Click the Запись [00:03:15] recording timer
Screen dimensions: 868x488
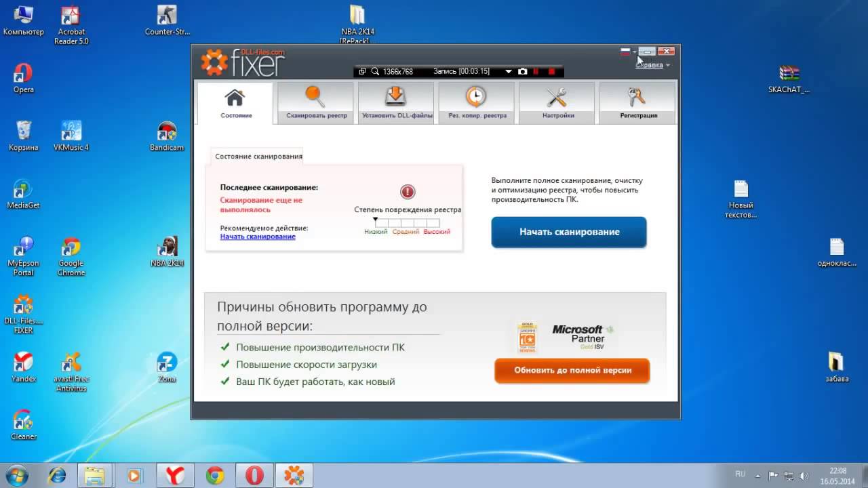point(461,71)
